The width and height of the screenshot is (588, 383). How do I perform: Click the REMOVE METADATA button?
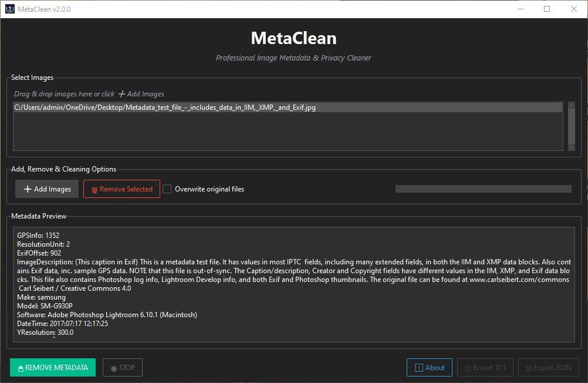pos(53,367)
